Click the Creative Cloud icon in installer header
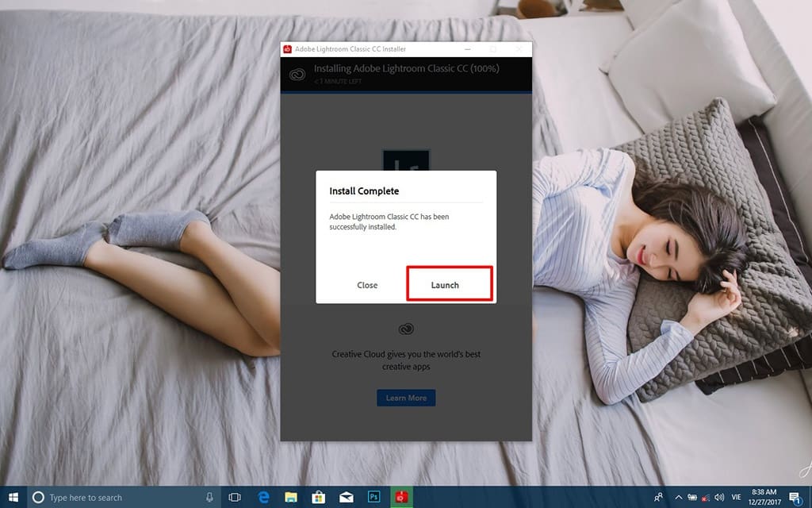812x508 pixels. click(297, 75)
